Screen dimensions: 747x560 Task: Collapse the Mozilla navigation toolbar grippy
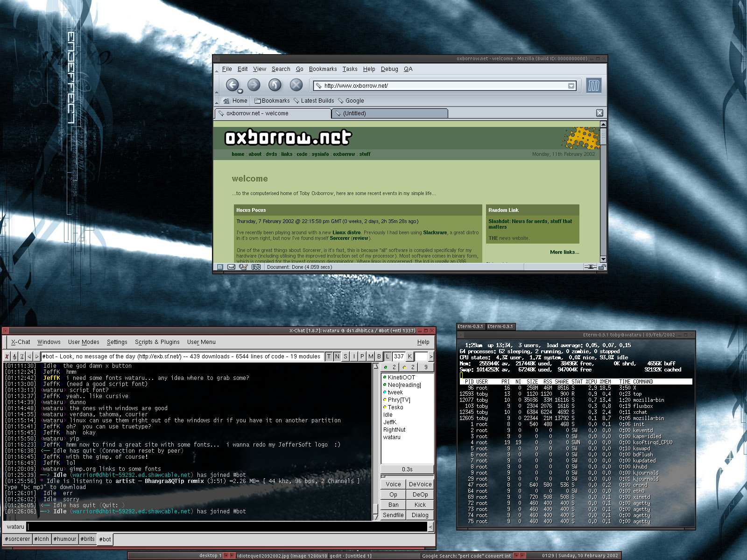pyautogui.click(x=217, y=85)
